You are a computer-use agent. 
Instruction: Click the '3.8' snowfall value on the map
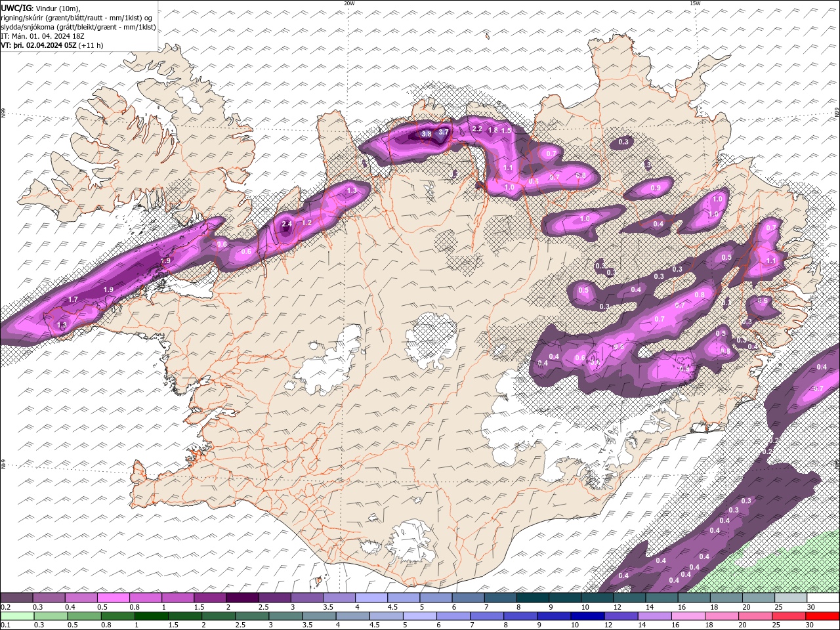point(427,134)
